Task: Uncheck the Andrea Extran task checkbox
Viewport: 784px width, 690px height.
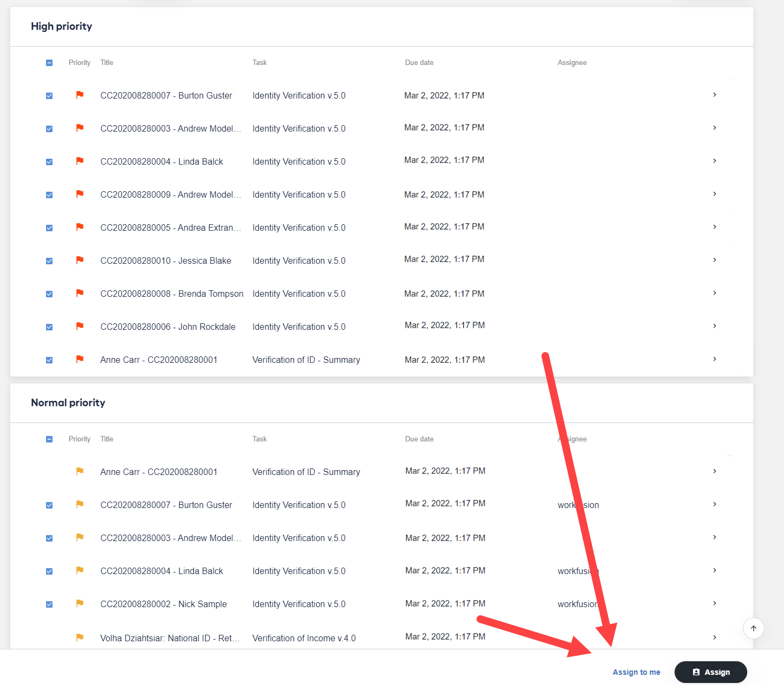Action: click(x=49, y=228)
